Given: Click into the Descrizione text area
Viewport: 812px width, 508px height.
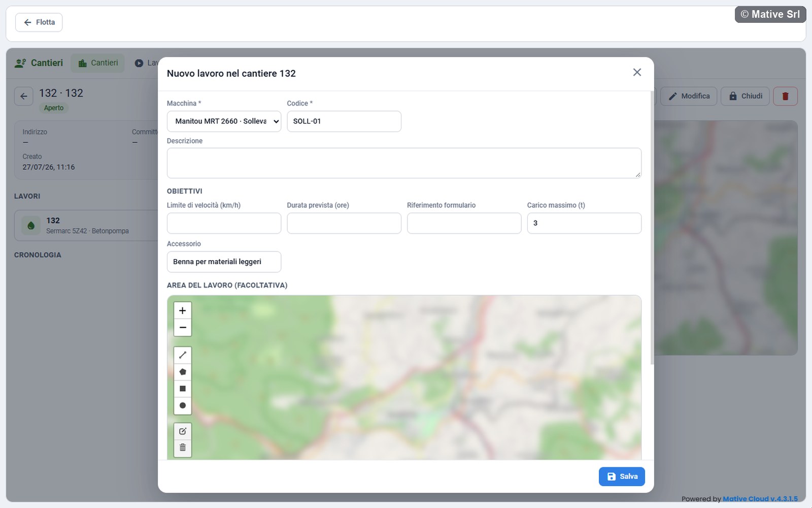Looking at the screenshot, I should pos(404,163).
